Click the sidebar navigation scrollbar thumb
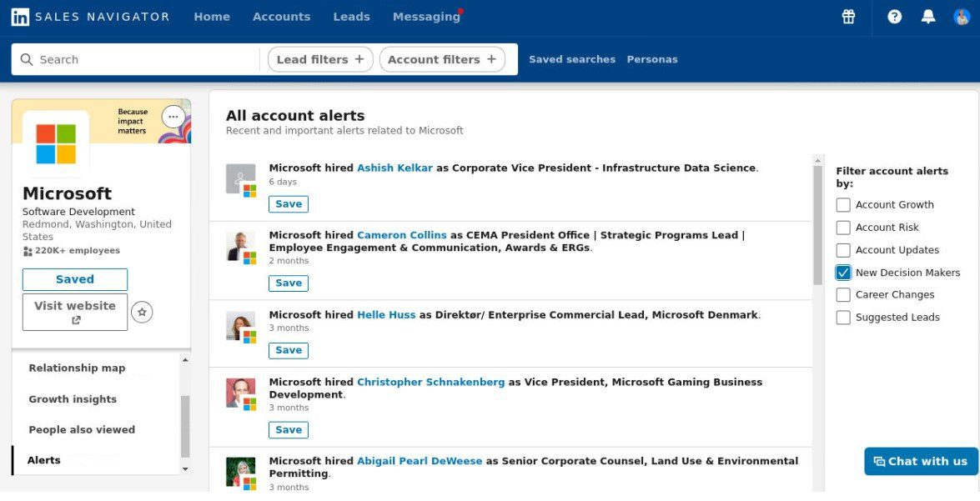 185,427
